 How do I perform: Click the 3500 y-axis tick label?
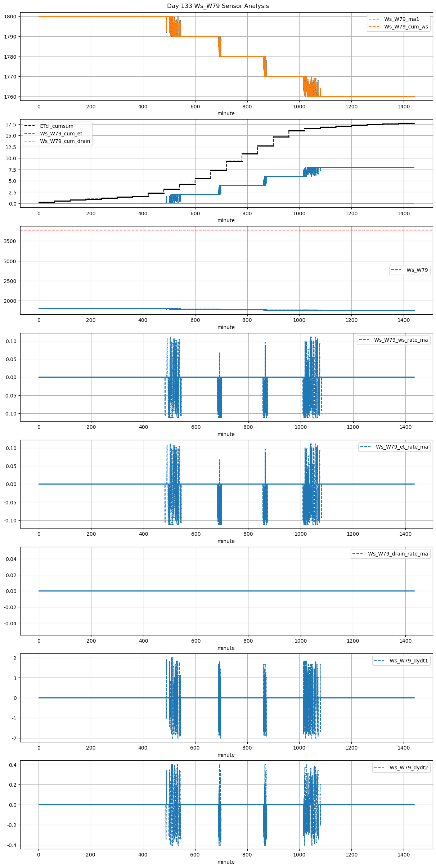tap(10, 241)
